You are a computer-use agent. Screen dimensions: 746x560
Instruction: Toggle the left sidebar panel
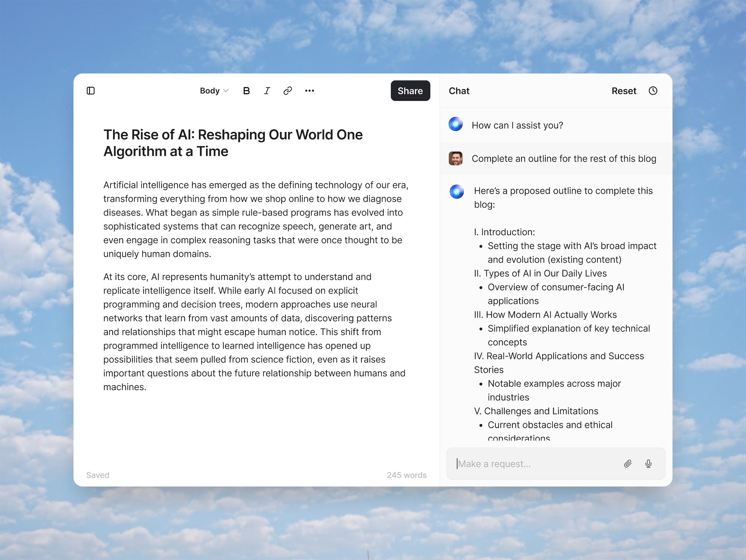pos(91,91)
